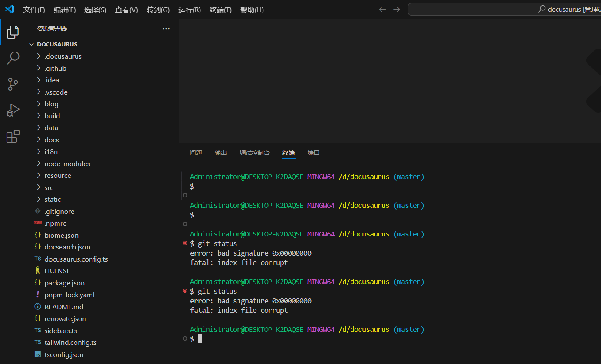Expand the blog folder
601x364 pixels.
[39, 104]
